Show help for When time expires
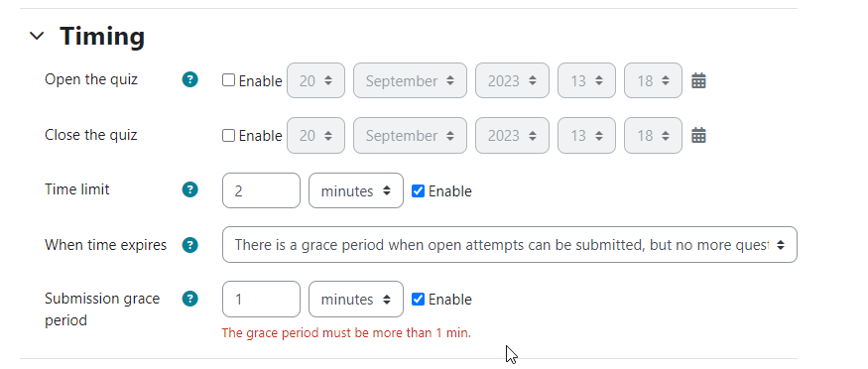 189,245
